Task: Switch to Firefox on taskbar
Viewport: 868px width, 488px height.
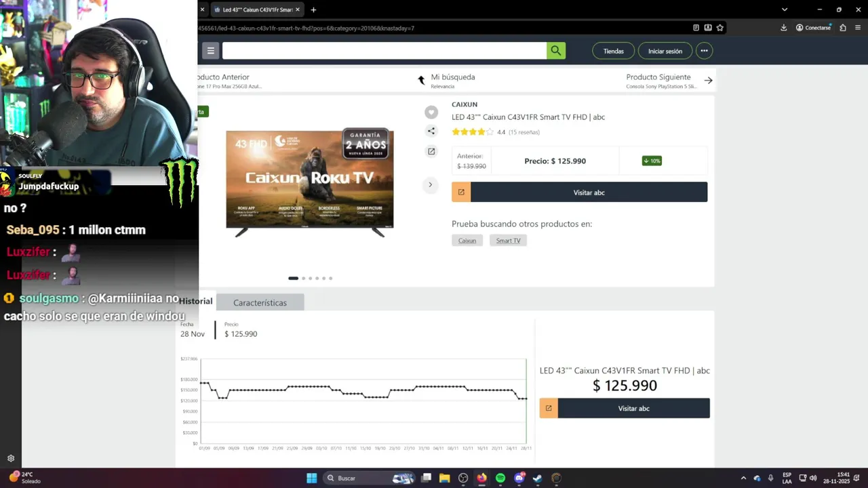Action: pyautogui.click(x=481, y=478)
